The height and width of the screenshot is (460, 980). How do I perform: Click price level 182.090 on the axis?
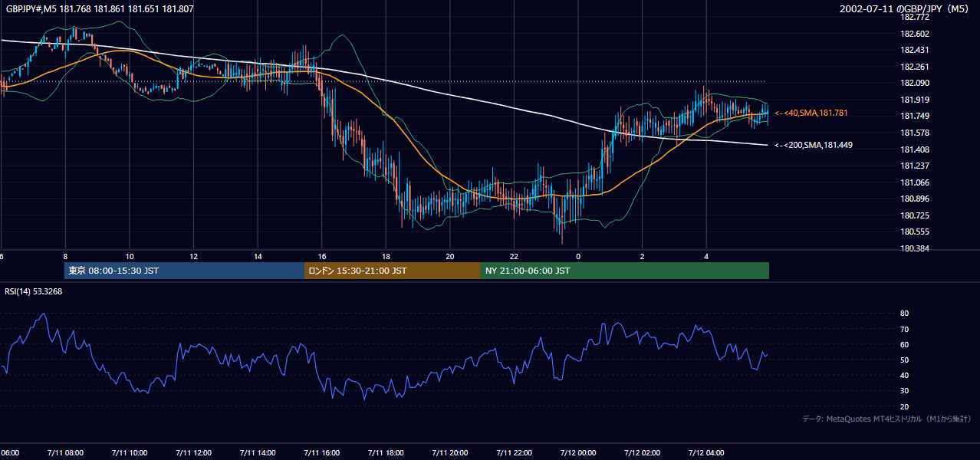coord(915,83)
